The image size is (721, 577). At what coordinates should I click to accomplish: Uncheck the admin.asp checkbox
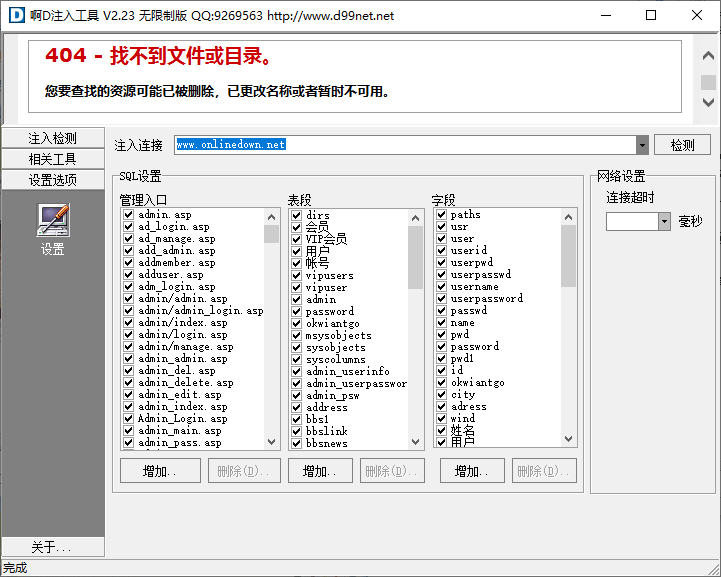(x=128, y=215)
